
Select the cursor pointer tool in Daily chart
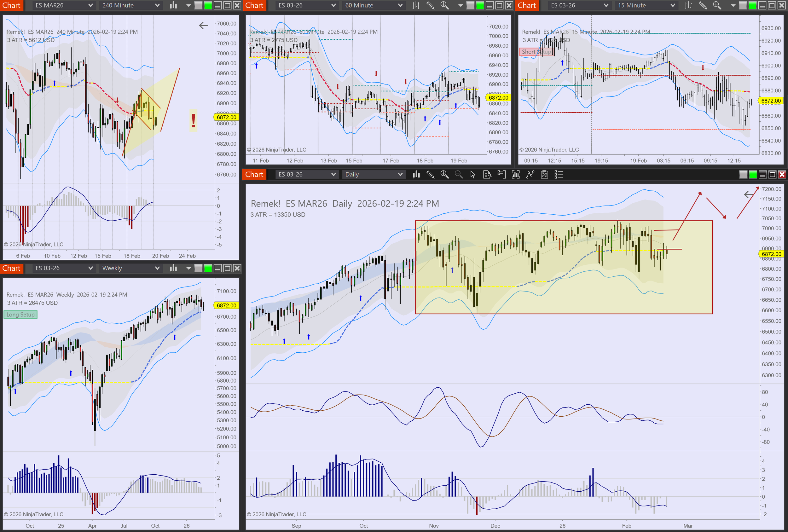(x=473, y=175)
